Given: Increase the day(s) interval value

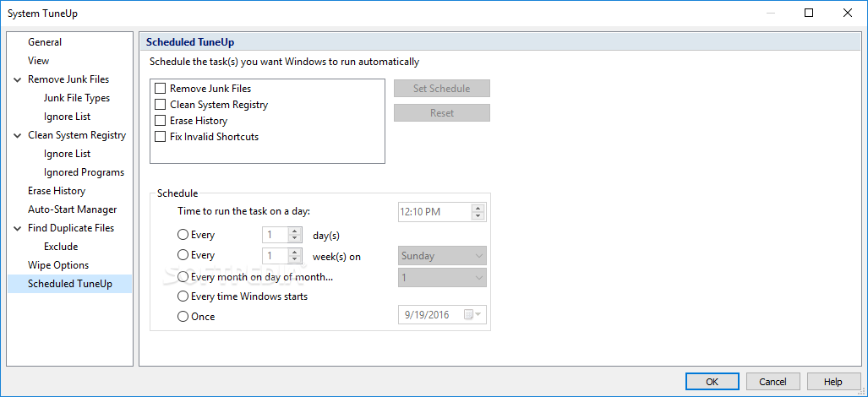Looking at the screenshot, I should click(295, 231).
